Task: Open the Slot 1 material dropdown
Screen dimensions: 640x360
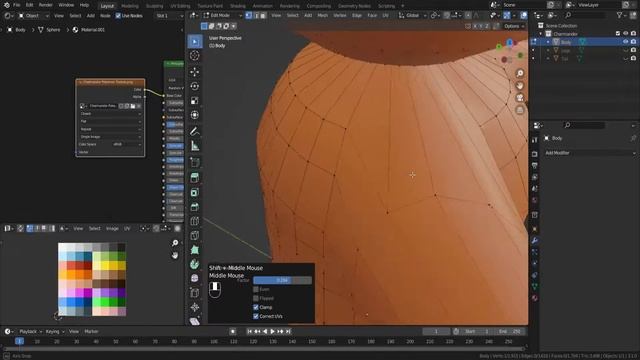Action: 170,16
